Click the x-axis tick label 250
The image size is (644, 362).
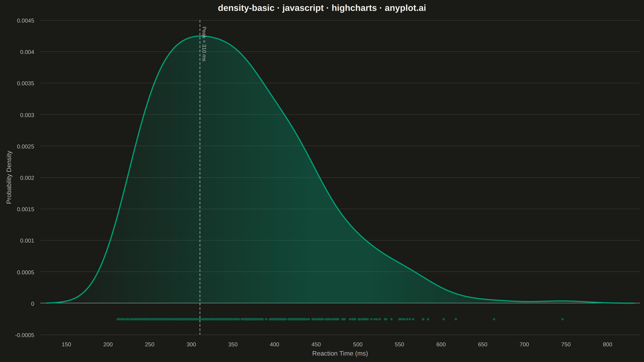pos(150,345)
